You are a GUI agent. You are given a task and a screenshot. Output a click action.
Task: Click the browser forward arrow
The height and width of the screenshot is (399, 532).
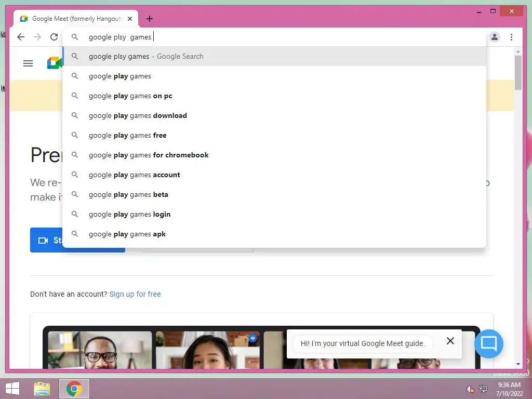point(37,37)
